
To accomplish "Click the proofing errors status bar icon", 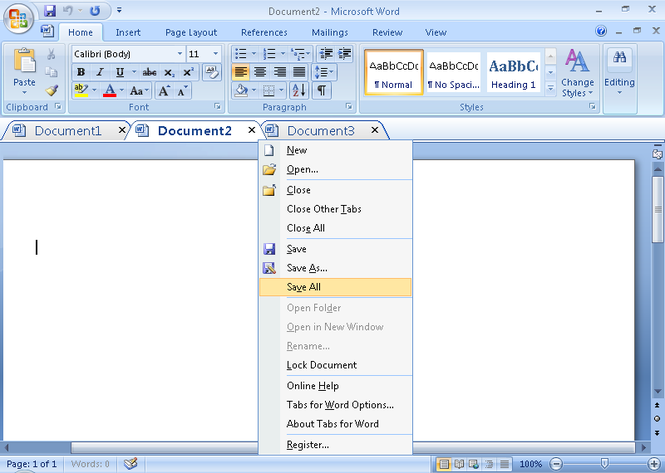I will (x=131, y=464).
